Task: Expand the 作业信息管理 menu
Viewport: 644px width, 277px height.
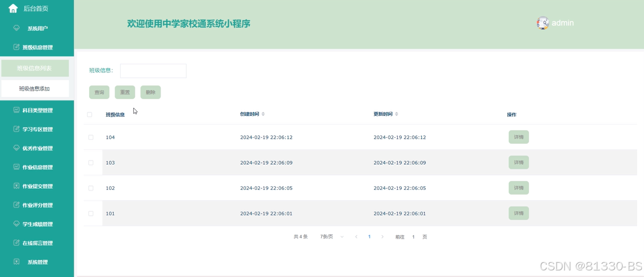Action: tap(37, 167)
